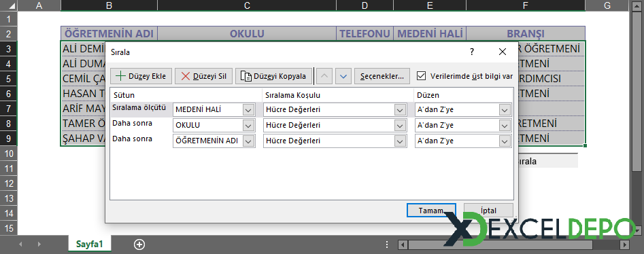
Task: Select column header G
Action: [x=607, y=5]
